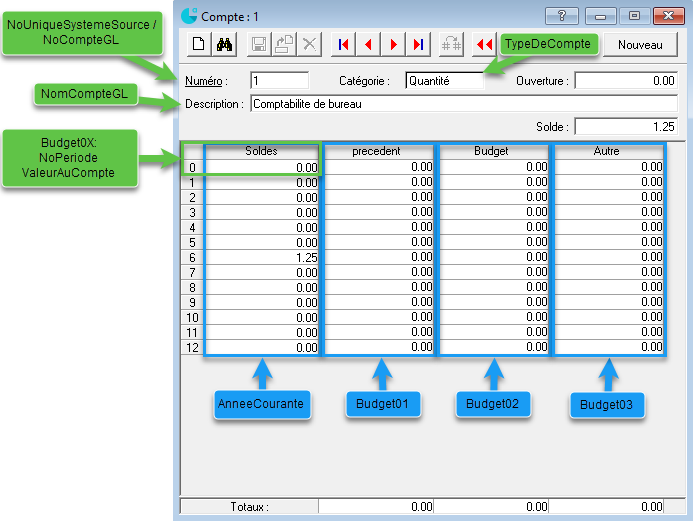Click the help question mark button

[562, 16]
